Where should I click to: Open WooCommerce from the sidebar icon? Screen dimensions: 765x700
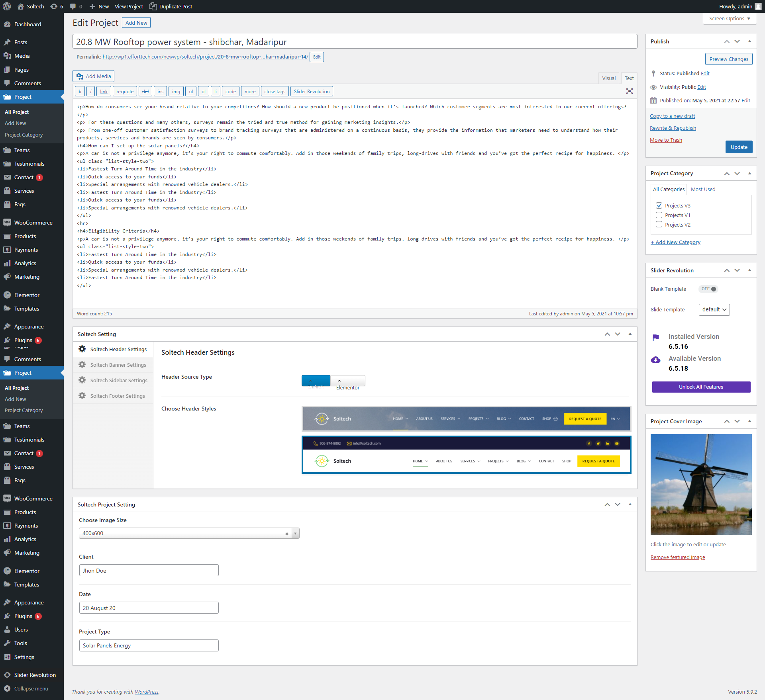tap(7, 223)
